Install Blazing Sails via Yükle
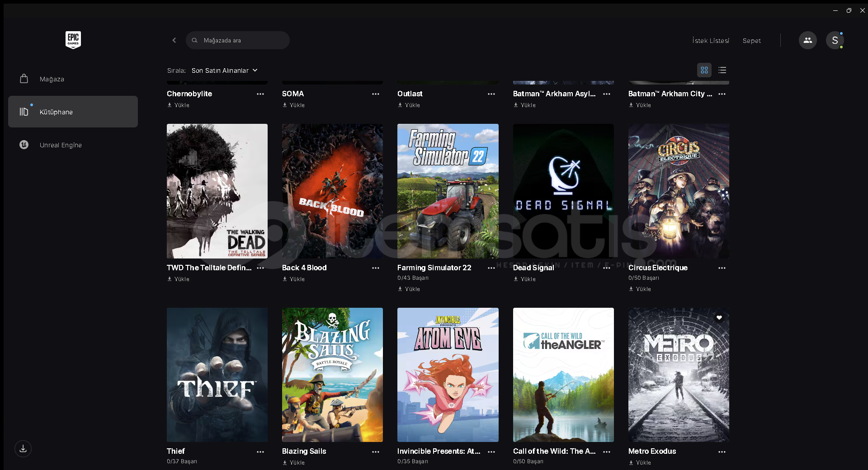 tap(294, 463)
